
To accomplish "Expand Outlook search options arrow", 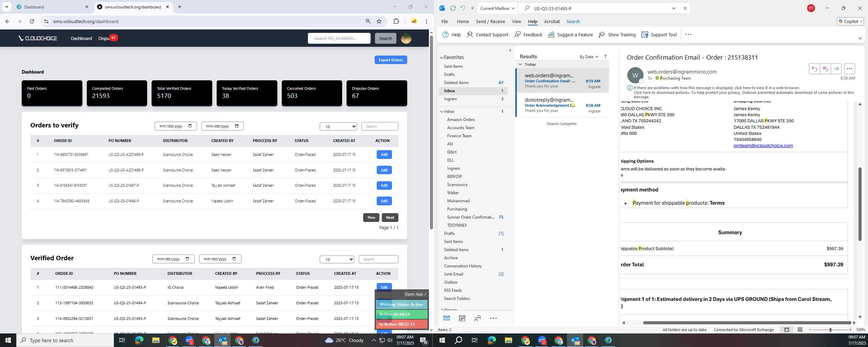I will coord(674,8).
